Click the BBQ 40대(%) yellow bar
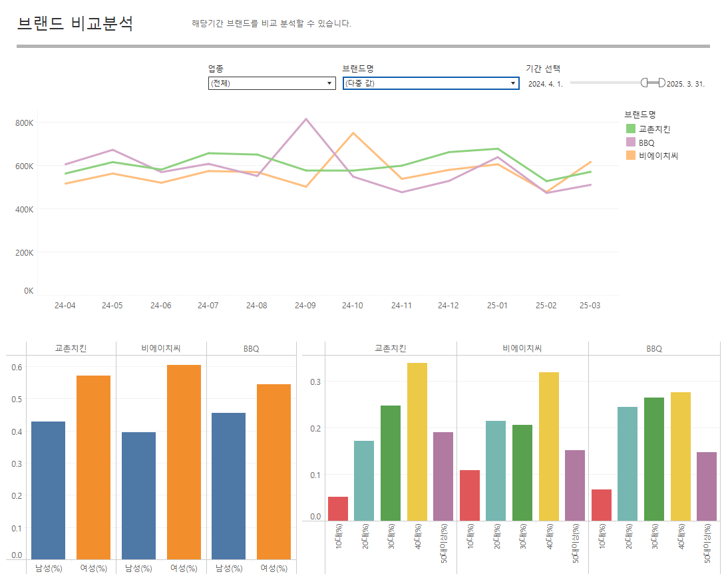The image size is (728, 578). pyautogui.click(x=681, y=457)
